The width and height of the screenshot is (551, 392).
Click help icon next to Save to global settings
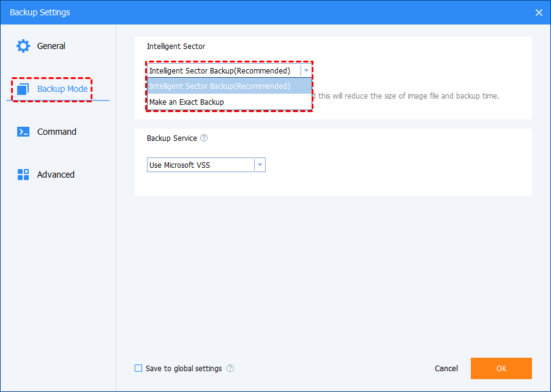(230, 369)
